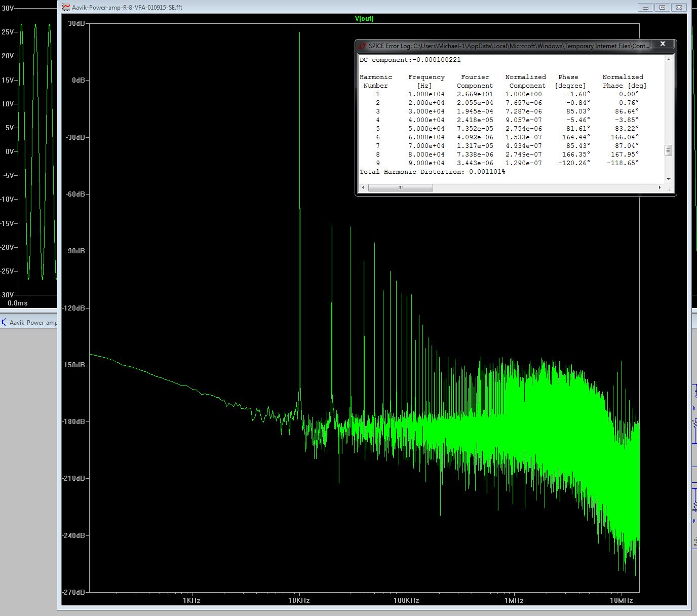Click the error log horizontal scrollbar right arrow
Screen dimensions: 697x616
coord(660,187)
